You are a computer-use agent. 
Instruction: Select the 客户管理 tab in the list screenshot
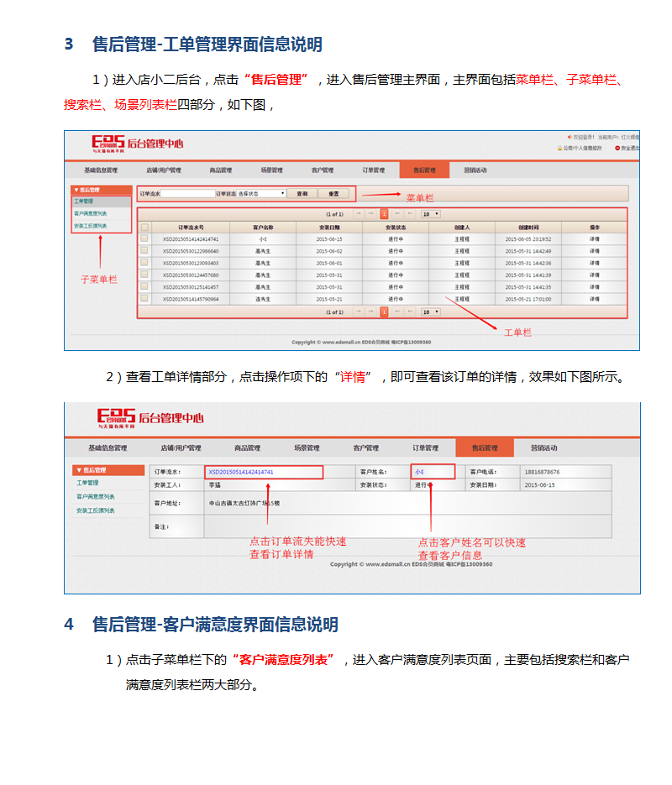click(x=323, y=170)
